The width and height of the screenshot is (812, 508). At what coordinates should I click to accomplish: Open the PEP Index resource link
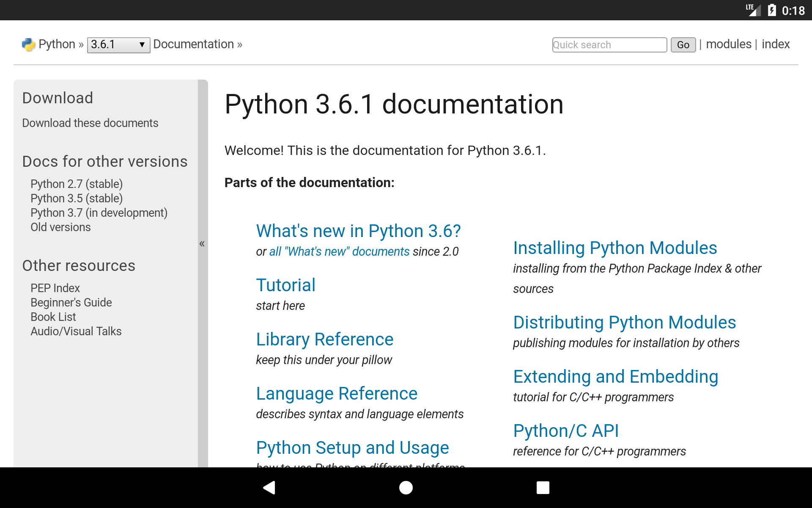(55, 288)
